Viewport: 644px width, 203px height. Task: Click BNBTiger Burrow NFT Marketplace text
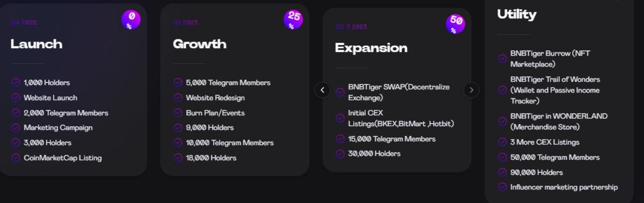(x=550, y=59)
